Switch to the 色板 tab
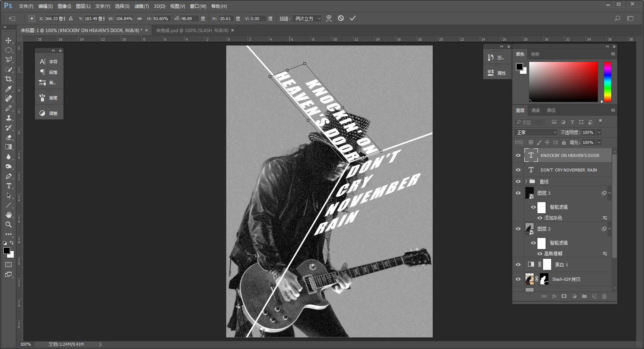The width and height of the screenshot is (644, 349). pos(535,54)
